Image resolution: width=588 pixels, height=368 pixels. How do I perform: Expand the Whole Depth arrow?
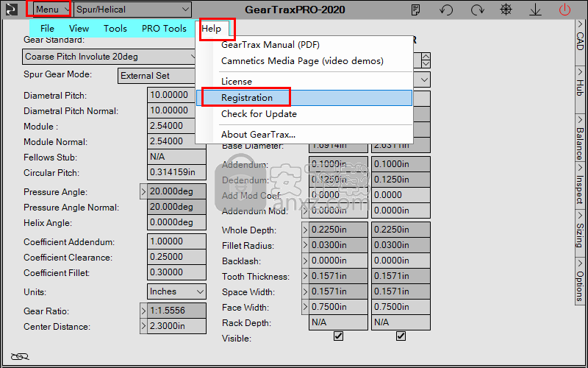pos(305,230)
